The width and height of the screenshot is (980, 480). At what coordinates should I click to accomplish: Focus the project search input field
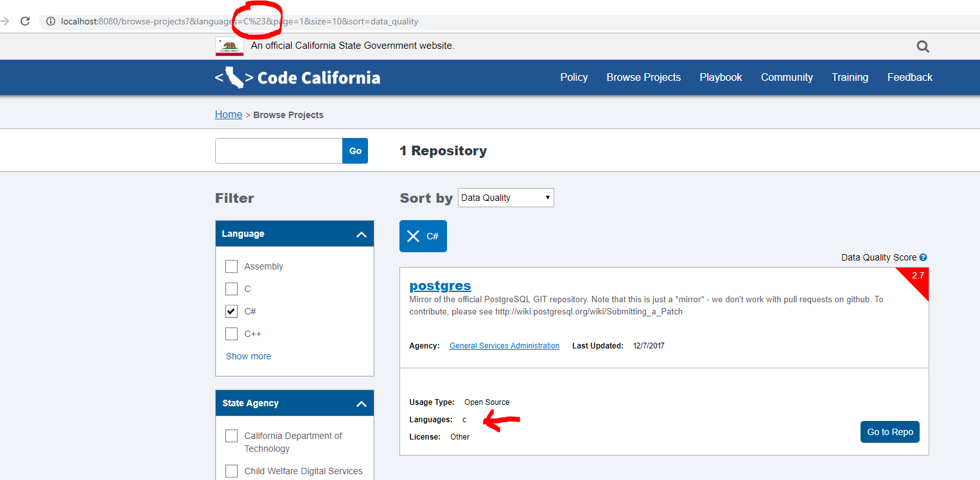(279, 151)
